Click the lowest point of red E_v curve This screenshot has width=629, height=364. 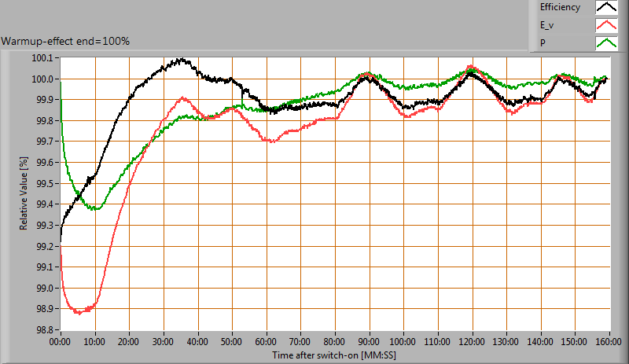tap(78, 313)
